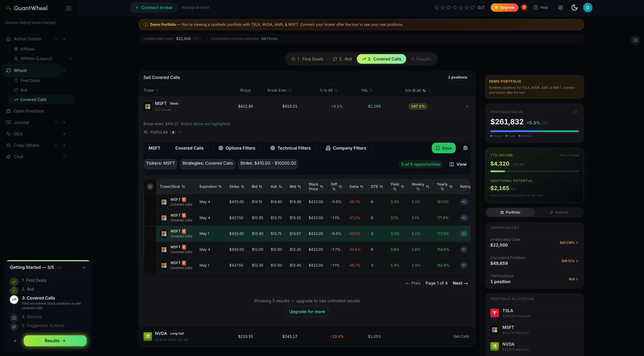Click the ROI @ BE info icon
This screenshot has height=356, width=644.
(429, 90)
